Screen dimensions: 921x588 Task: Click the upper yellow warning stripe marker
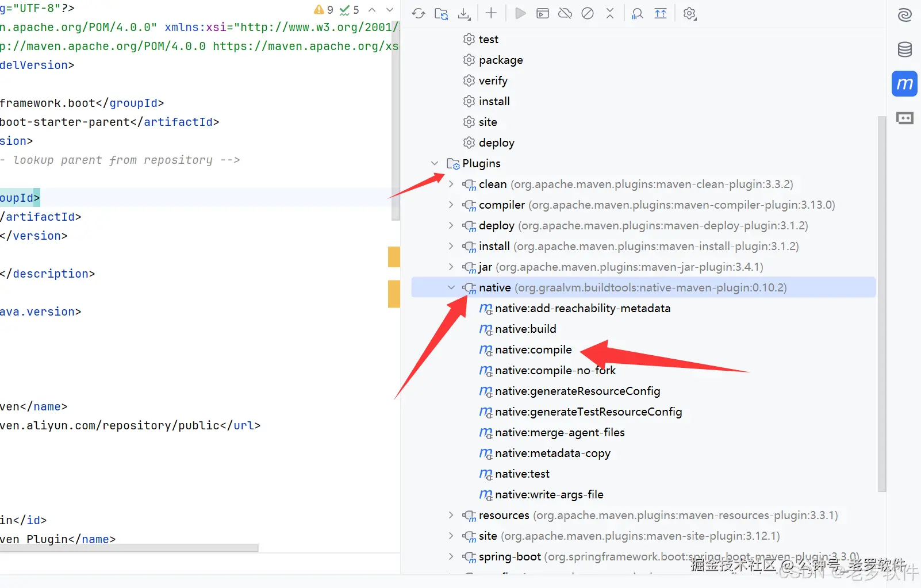(394, 257)
